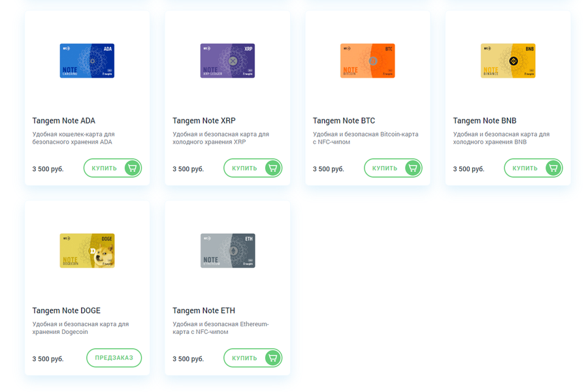Click the ADA description 'Удобная кошелек-карта для безопасного хранения ADA'
Viewport: 586px width, 392px height.
click(74, 138)
